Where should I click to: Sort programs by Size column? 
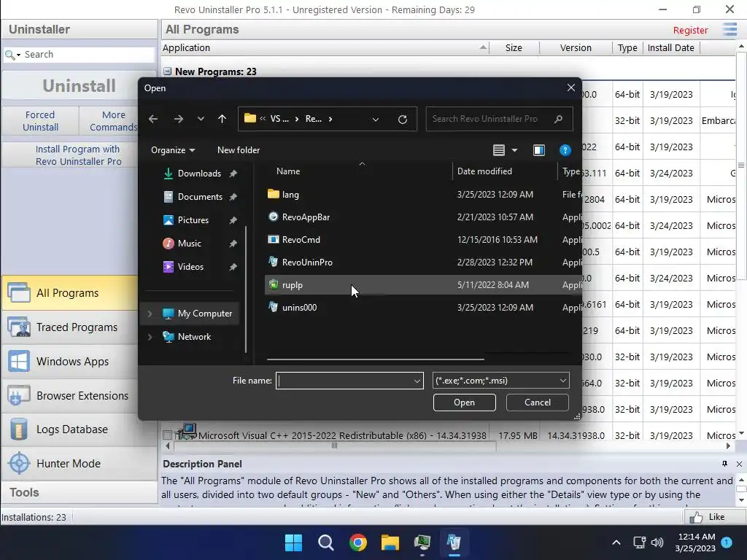514,47
